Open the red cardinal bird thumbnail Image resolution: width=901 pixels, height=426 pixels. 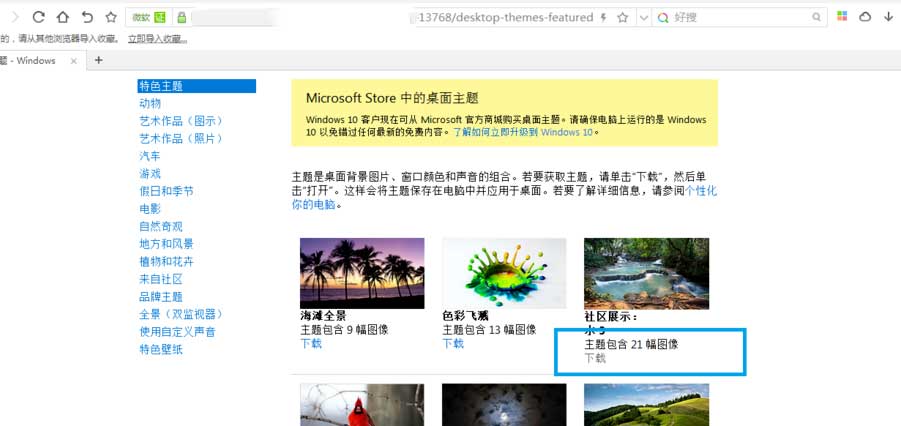(x=362, y=405)
